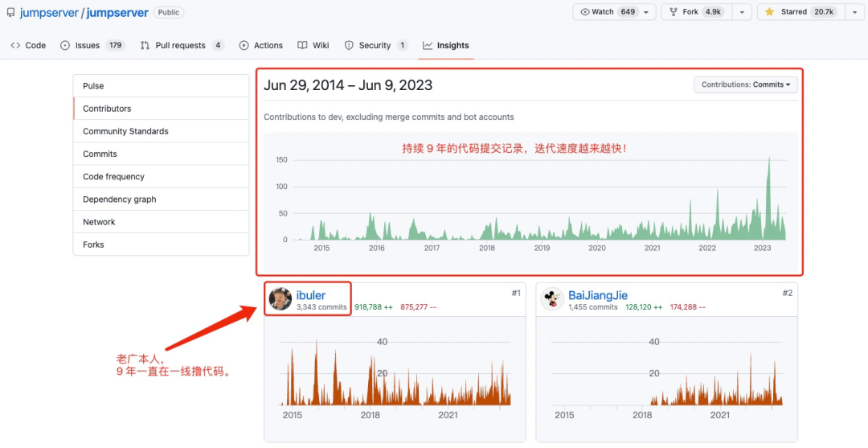Viewport: 868px width, 448px height.
Task: Click the Pull requests branch icon
Action: click(145, 45)
